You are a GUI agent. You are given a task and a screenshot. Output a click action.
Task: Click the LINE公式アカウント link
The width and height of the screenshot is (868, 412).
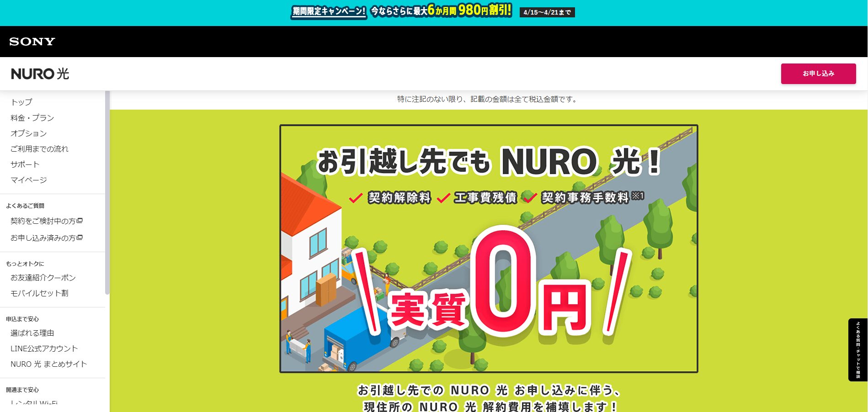pos(44,348)
